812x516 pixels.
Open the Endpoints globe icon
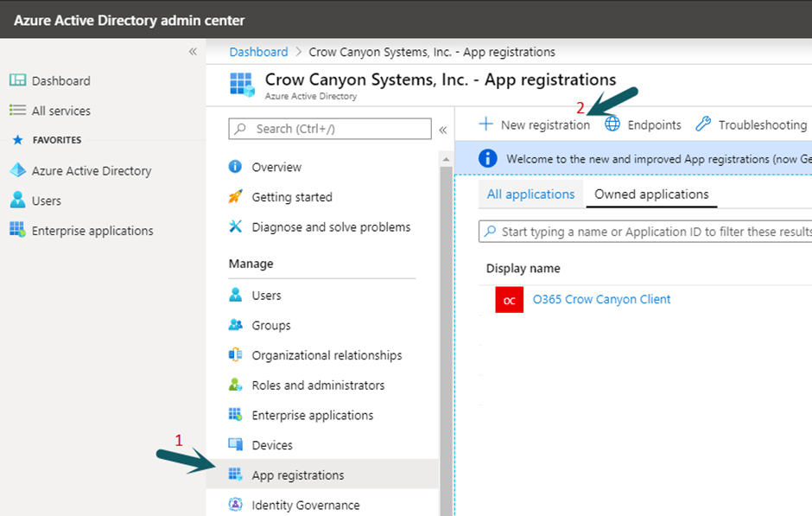click(612, 124)
